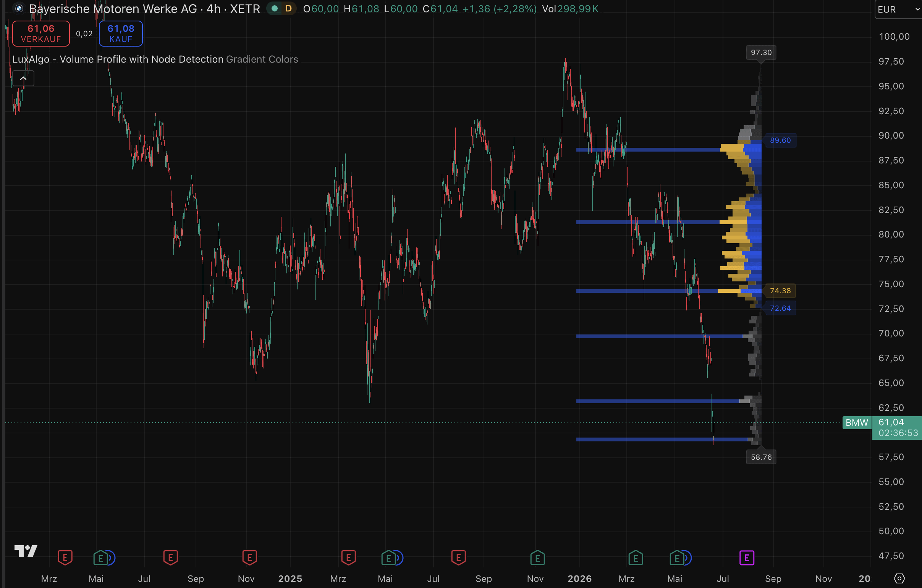The height and width of the screenshot is (588, 922).
Task: Open the EUR currency dropdown
Action: tap(898, 9)
